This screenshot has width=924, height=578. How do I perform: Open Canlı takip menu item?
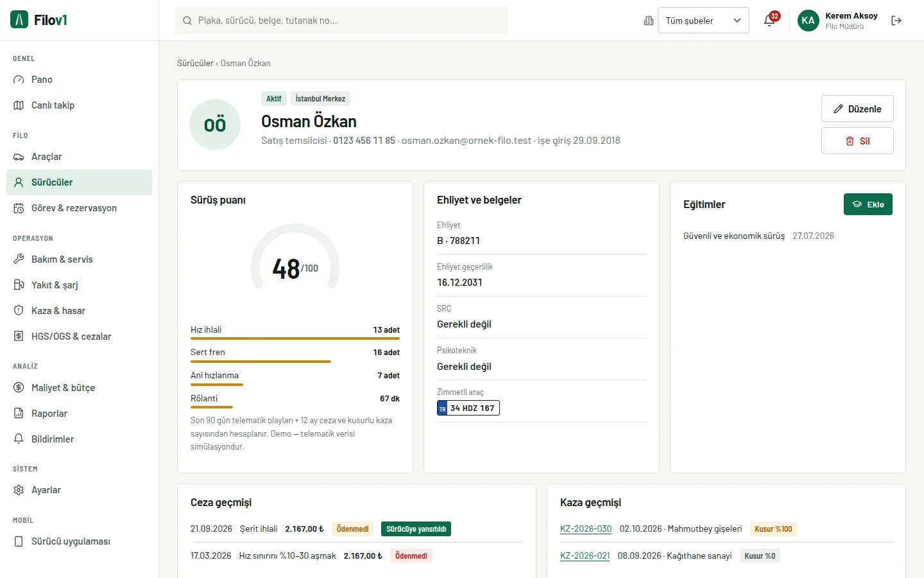point(79,105)
